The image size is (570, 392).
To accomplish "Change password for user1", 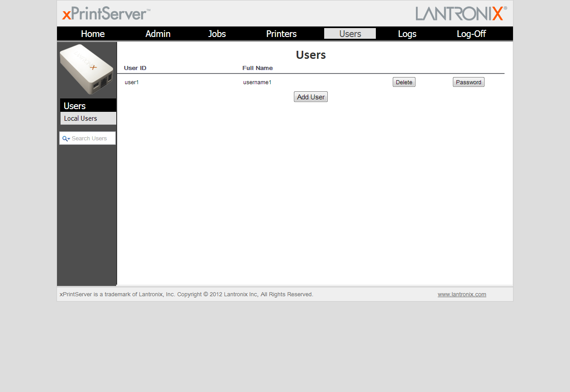I will pyautogui.click(x=468, y=82).
